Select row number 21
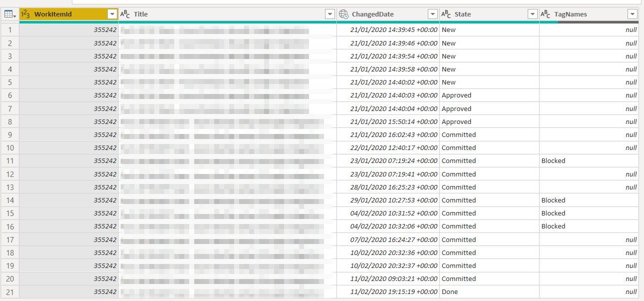The image size is (644, 301). (9, 292)
